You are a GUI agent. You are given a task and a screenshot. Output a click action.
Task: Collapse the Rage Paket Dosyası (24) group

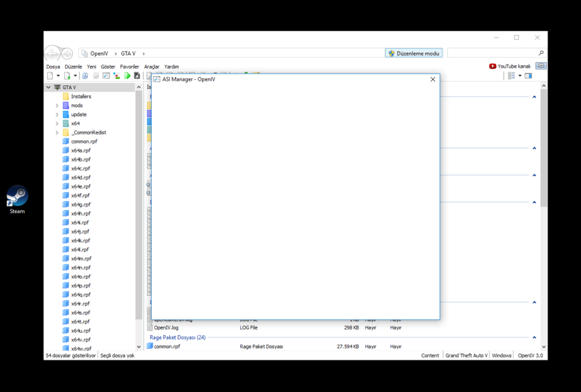tap(535, 338)
